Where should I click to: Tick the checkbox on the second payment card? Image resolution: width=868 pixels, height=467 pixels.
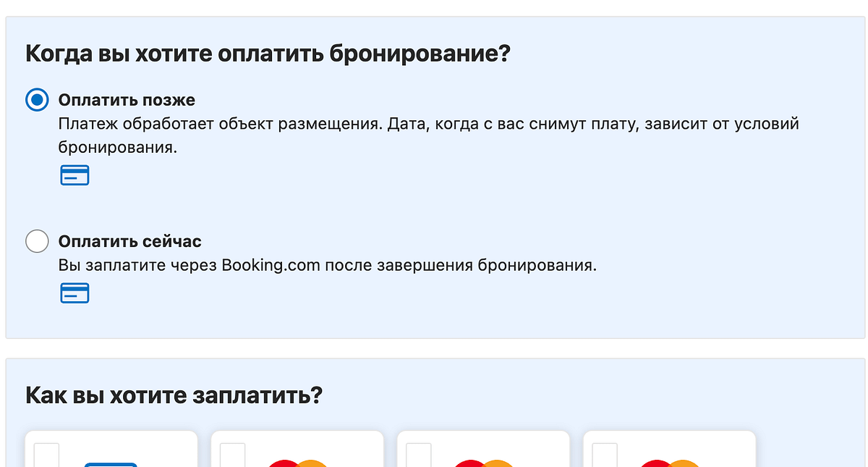pyautogui.click(x=232, y=456)
